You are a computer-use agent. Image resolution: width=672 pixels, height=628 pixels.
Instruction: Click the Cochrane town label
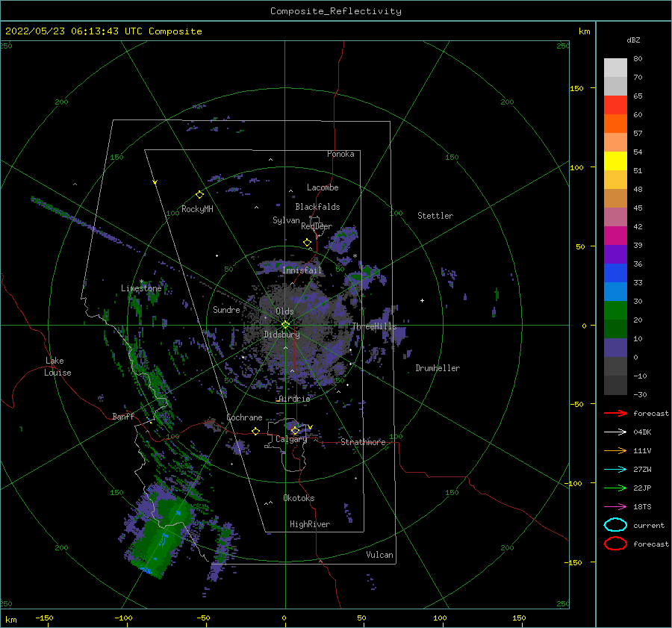[244, 417]
